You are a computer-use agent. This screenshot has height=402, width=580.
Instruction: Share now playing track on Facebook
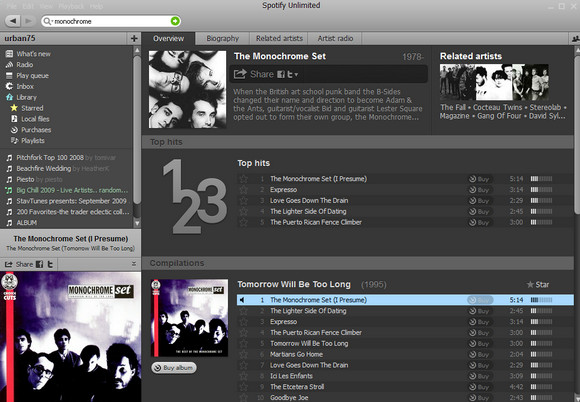pos(40,264)
